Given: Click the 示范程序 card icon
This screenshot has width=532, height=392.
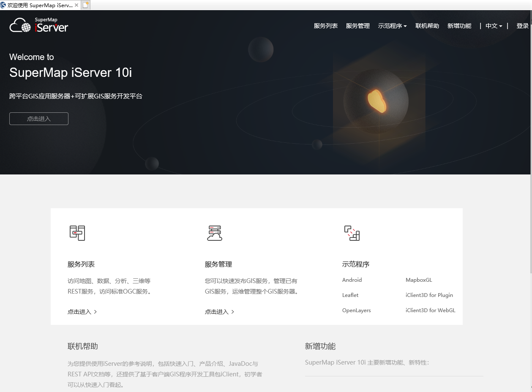Looking at the screenshot, I should 352,233.
